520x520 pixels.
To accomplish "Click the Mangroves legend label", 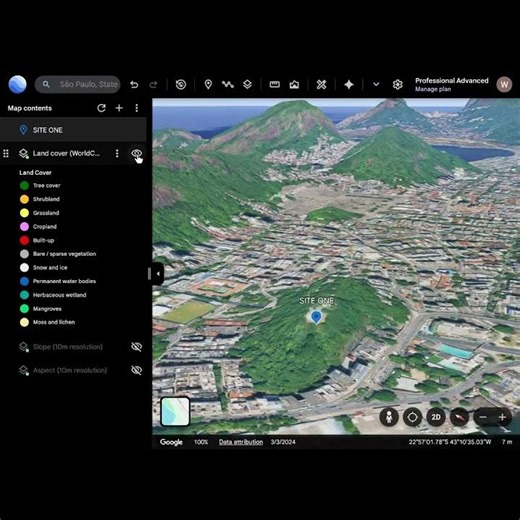I will coord(47,309).
